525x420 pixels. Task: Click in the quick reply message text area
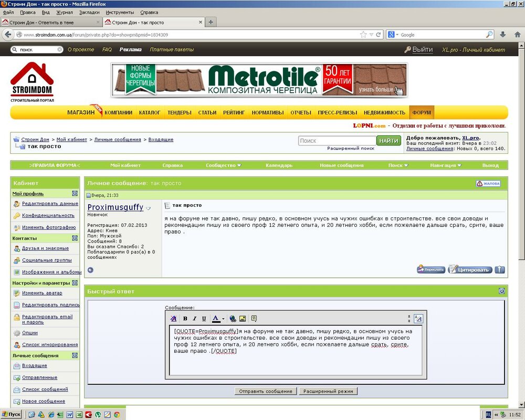296,351
